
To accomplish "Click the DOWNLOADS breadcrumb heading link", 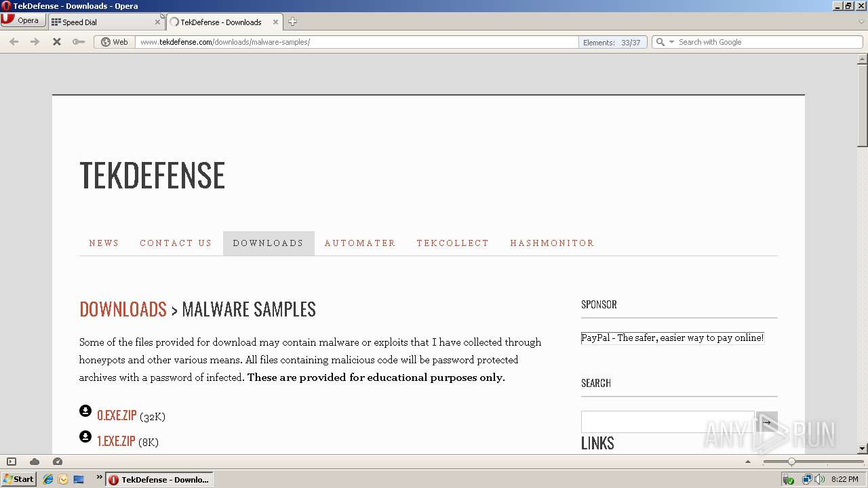I will pos(123,309).
